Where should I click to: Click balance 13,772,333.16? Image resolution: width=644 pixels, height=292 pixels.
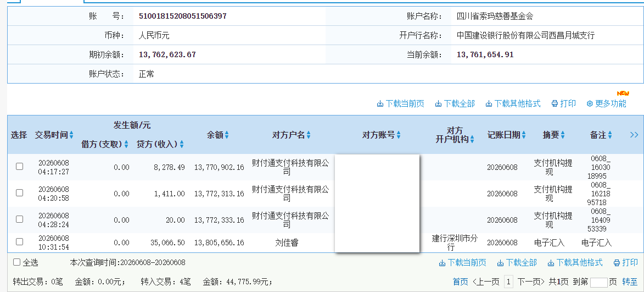click(x=219, y=220)
